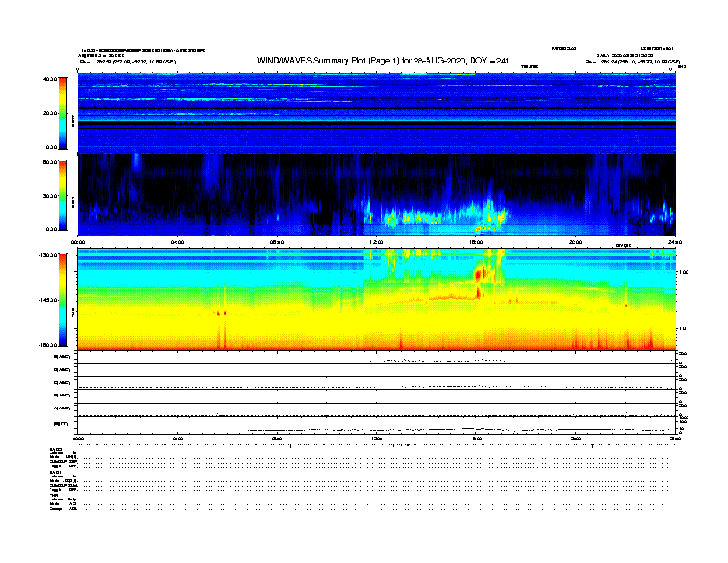Select the 40.00 label on RAD2 color scale
Viewport: 728px width, 563px height.
coord(50,79)
